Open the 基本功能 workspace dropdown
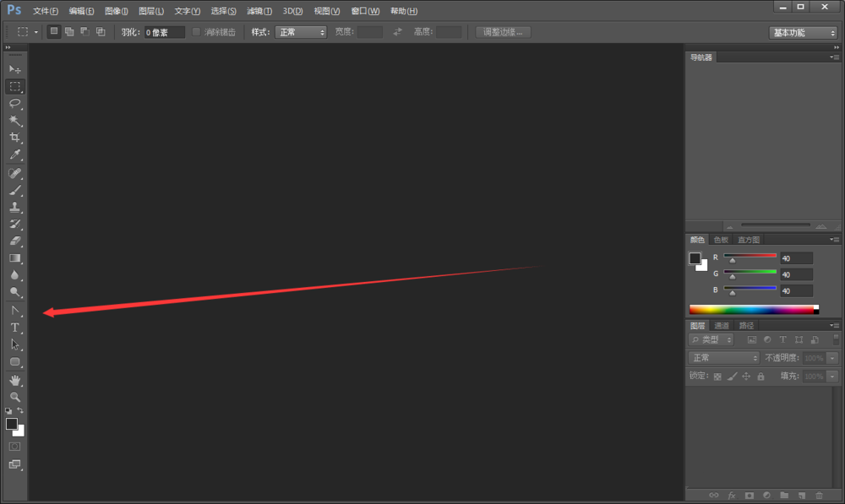 (803, 33)
